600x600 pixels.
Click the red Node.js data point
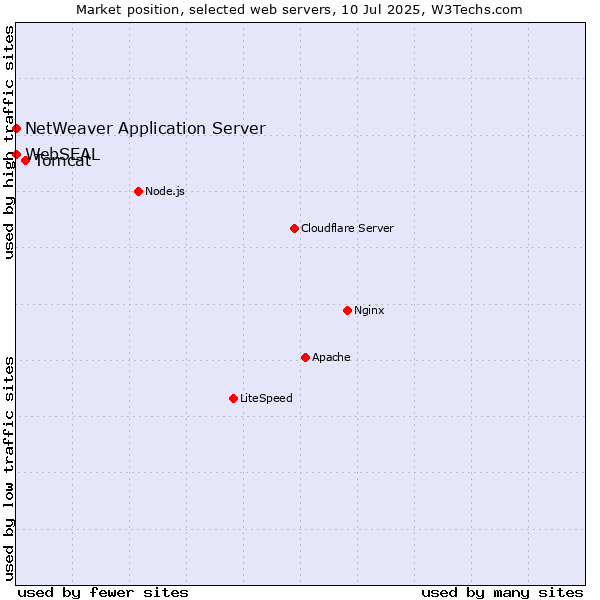(x=139, y=191)
